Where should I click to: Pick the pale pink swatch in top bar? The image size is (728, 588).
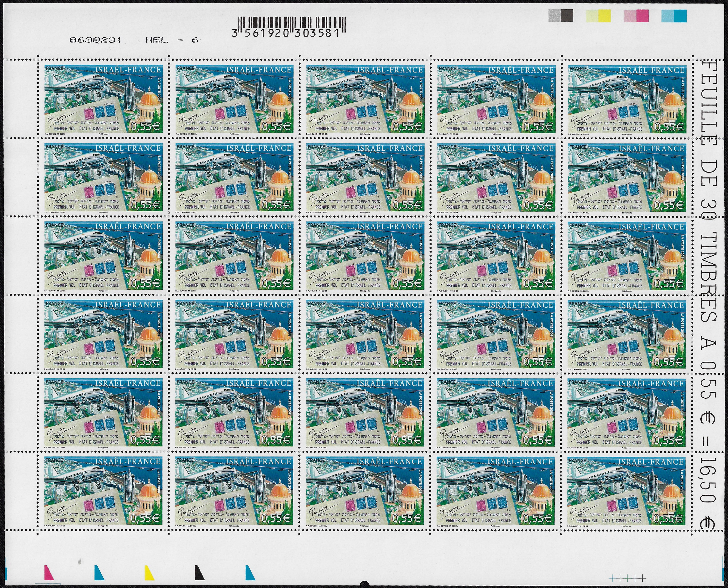click(630, 16)
